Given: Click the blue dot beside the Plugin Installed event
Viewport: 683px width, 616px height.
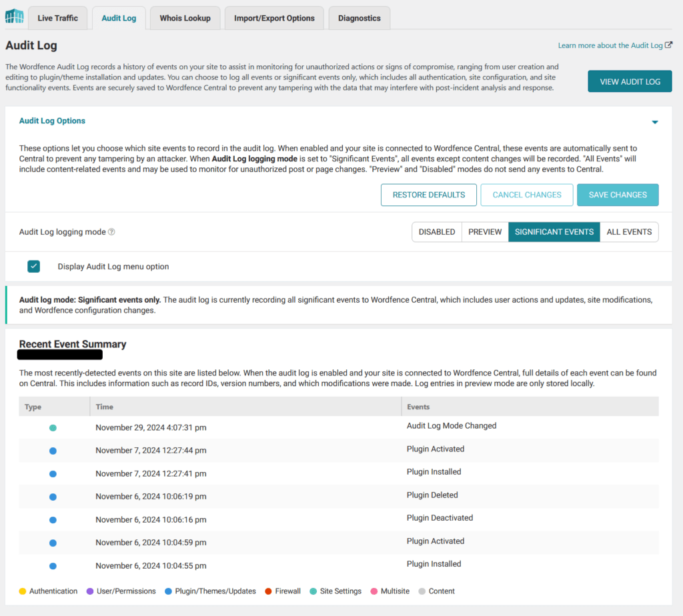Looking at the screenshot, I should [53, 473].
